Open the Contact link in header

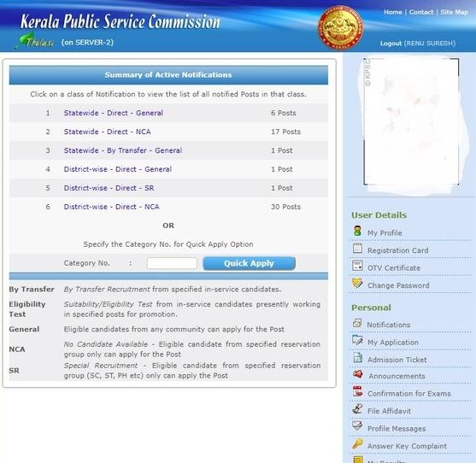[x=421, y=12]
